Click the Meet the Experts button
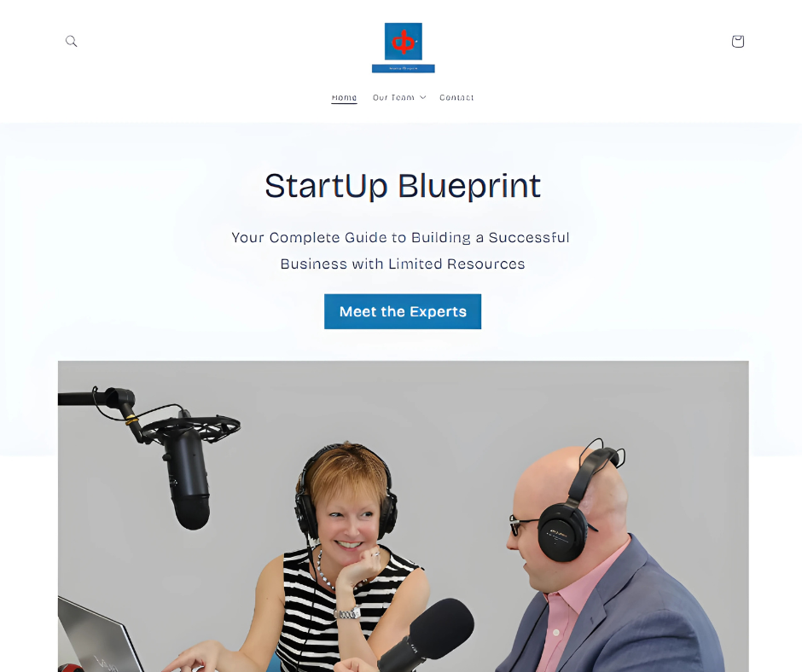The image size is (802, 672). [x=403, y=311]
